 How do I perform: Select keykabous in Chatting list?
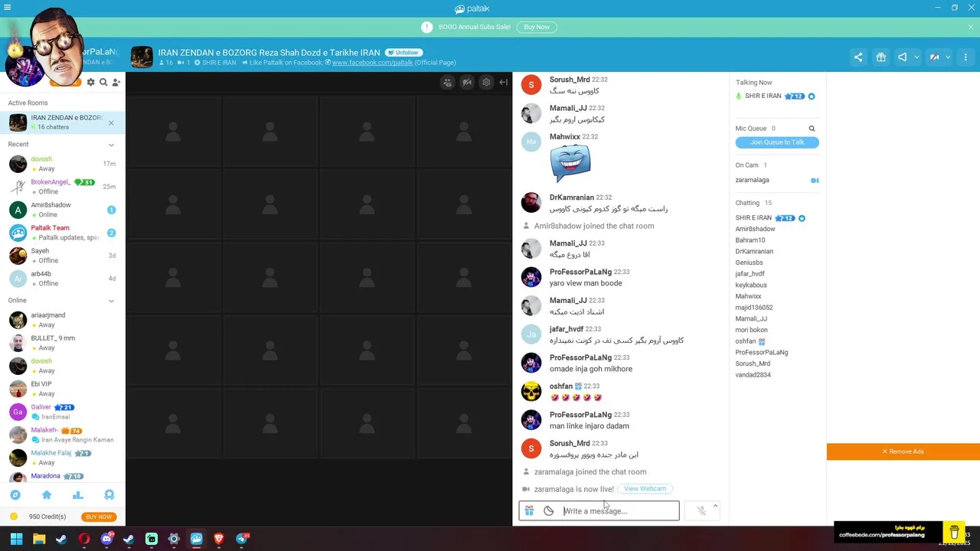(x=751, y=285)
